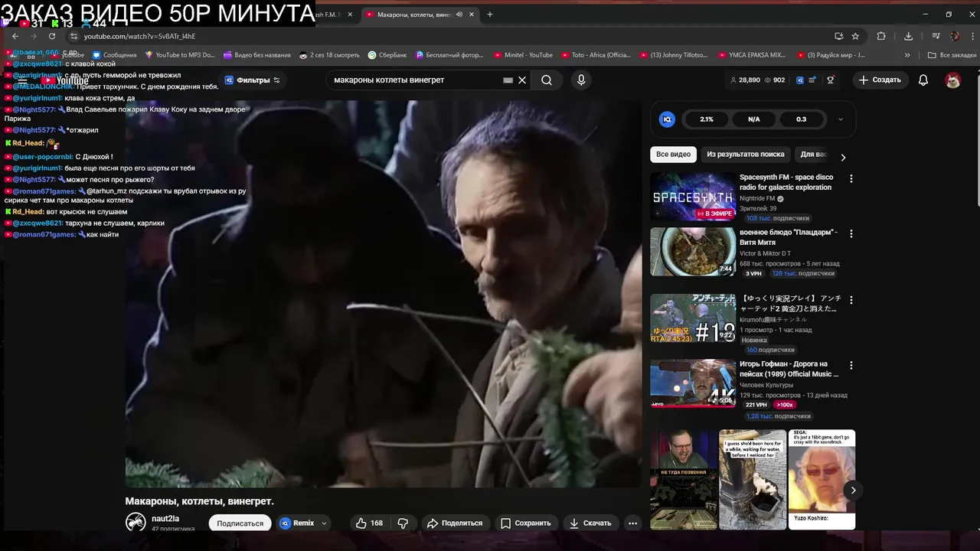Dislike the video with thumbs down
Viewport: 980px width, 551px height.
pyautogui.click(x=403, y=523)
